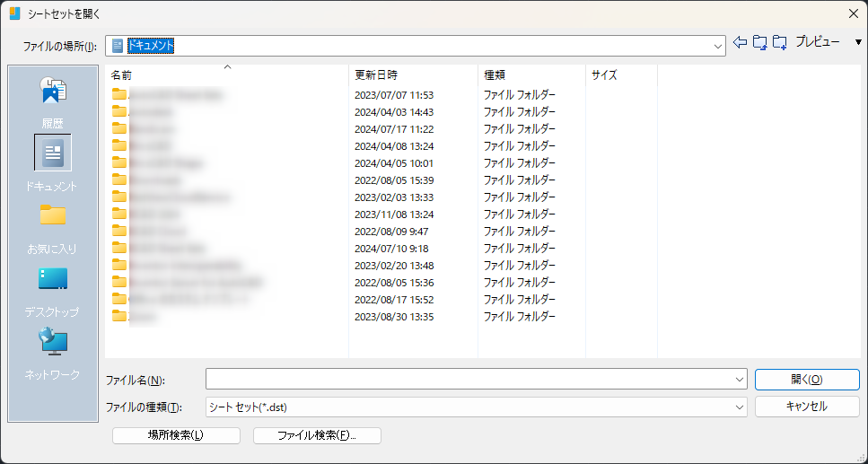Go back with the left arrow icon
Screen dimensions: 868x464
click(740, 42)
